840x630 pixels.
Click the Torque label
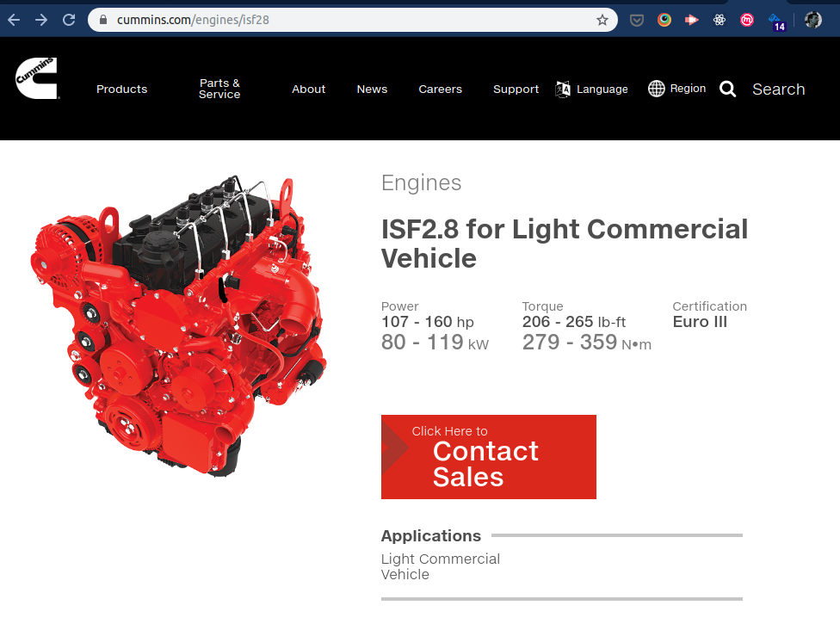coord(543,306)
